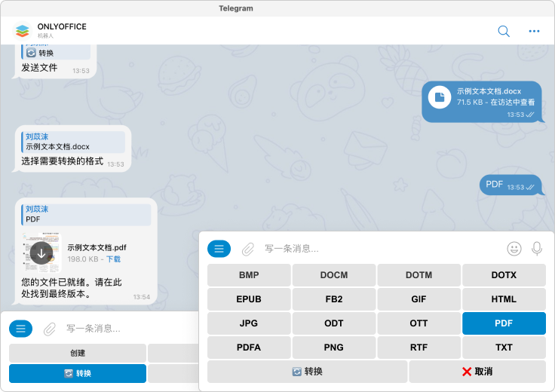555x392 pixels.
Task: Pick the PDFA format button
Action: [x=249, y=348]
